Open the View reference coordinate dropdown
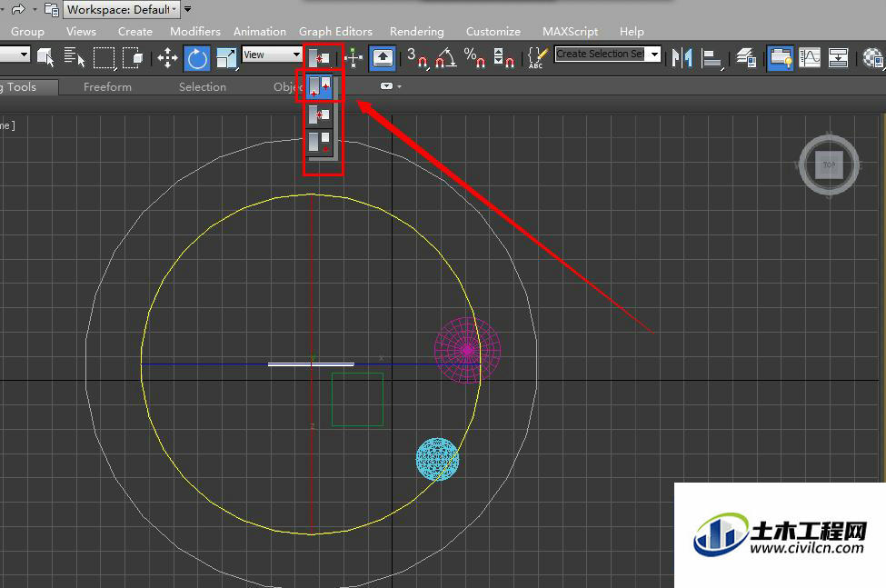Image resolution: width=886 pixels, height=588 pixels. tap(272, 55)
